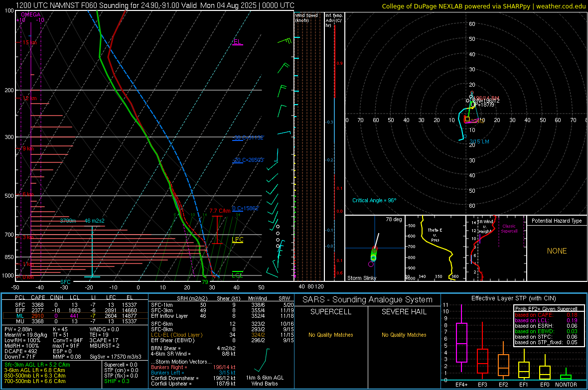This screenshot has width=588, height=390.
Task: Click the BRN Shear = 4 m2/s2 line
Action: [193, 348]
